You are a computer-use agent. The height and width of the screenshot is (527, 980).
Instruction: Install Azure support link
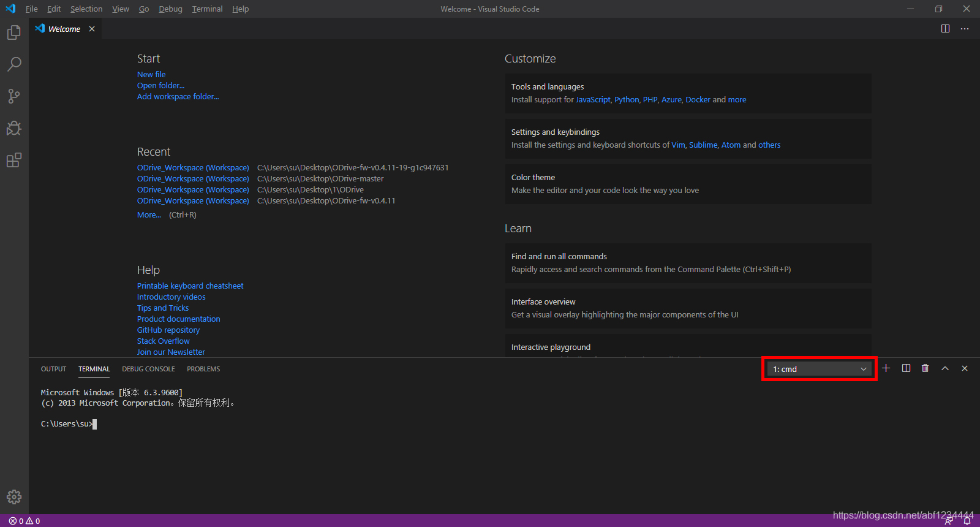click(x=671, y=99)
